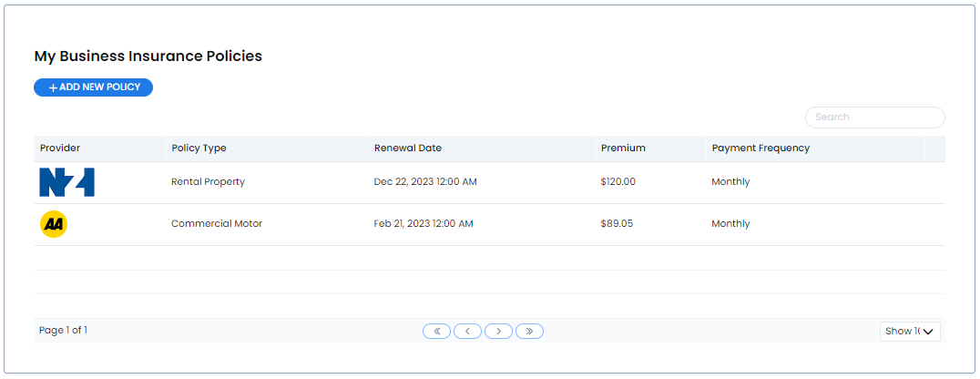
Task: Click the AA provider logo
Action: click(x=54, y=224)
